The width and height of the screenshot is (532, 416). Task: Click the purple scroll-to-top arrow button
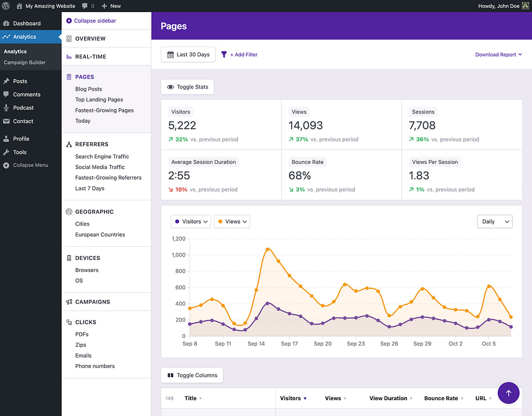coord(509,393)
